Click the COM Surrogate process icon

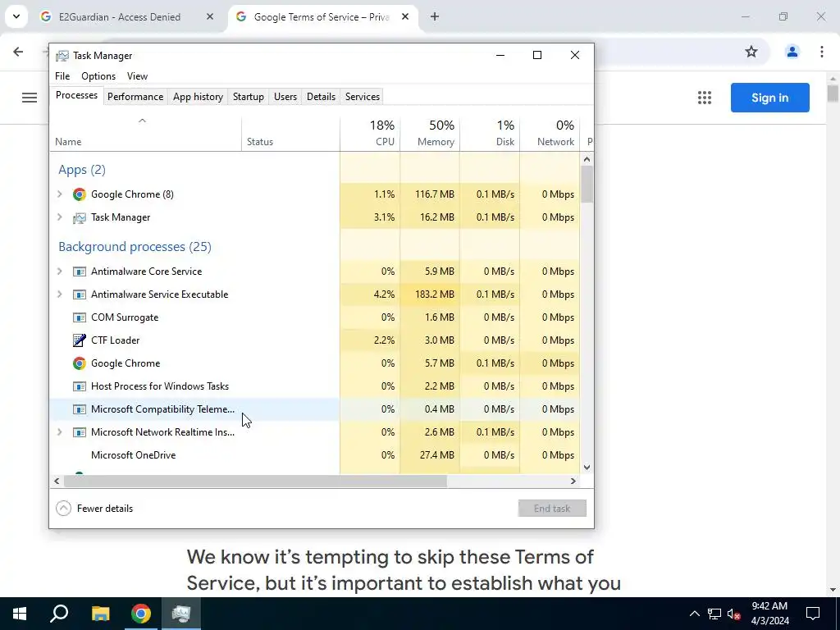pyautogui.click(x=80, y=317)
